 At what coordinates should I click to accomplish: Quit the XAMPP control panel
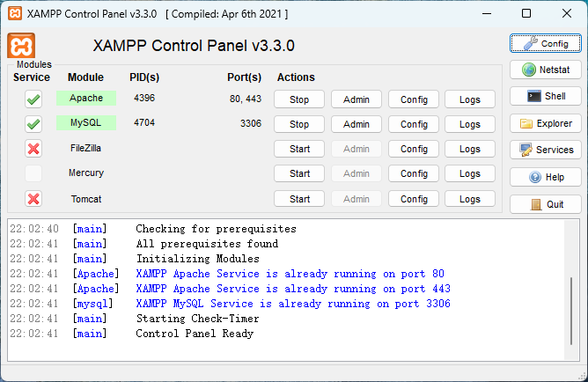(545, 204)
